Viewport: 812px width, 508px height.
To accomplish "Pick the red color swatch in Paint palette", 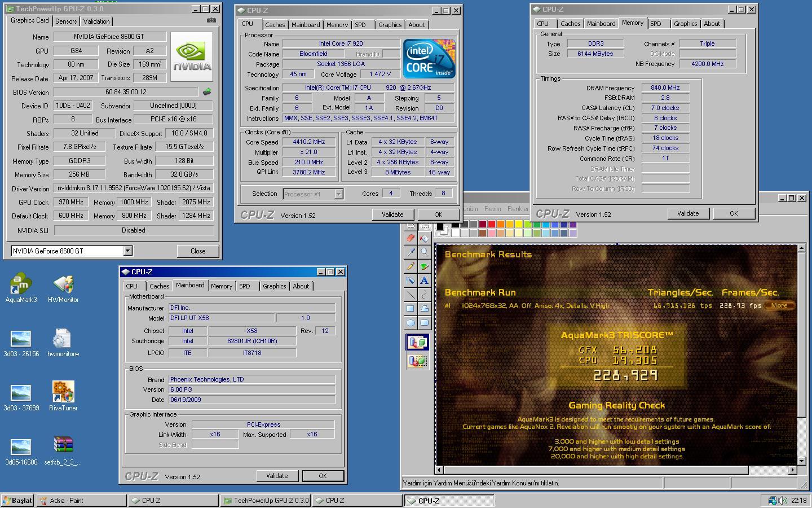I will point(492,225).
